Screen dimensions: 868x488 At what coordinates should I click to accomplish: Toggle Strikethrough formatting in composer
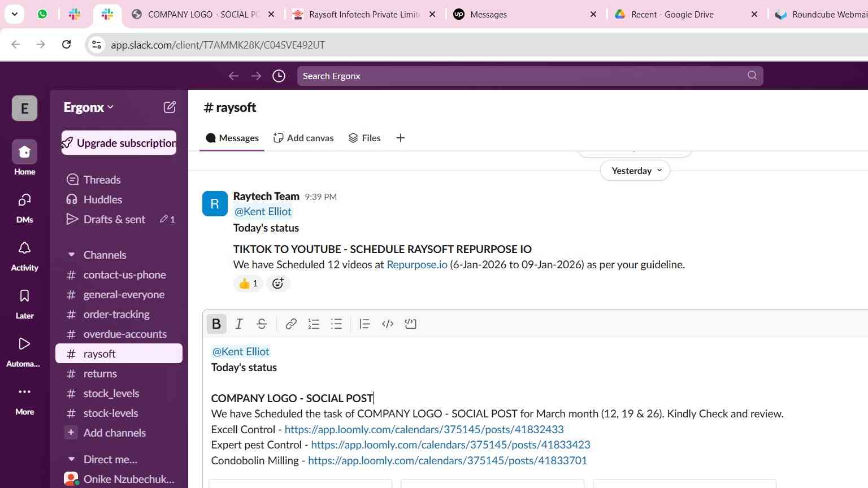coord(262,324)
